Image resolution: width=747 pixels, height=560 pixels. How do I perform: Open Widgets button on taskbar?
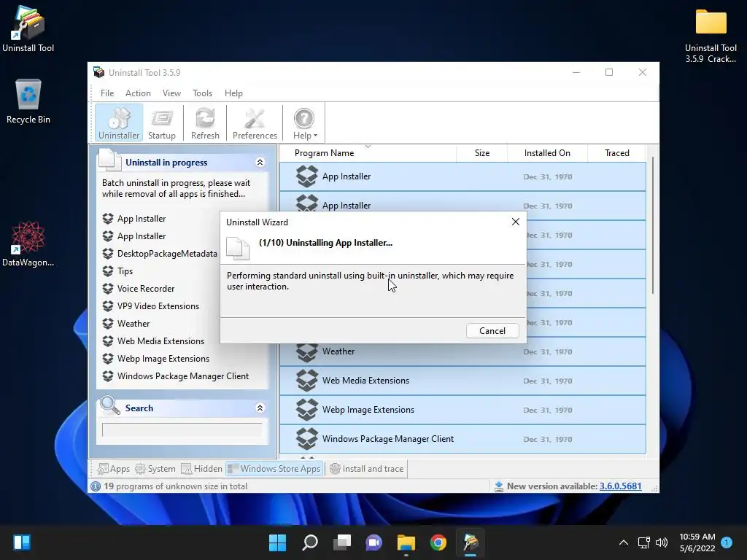click(23, 542)
